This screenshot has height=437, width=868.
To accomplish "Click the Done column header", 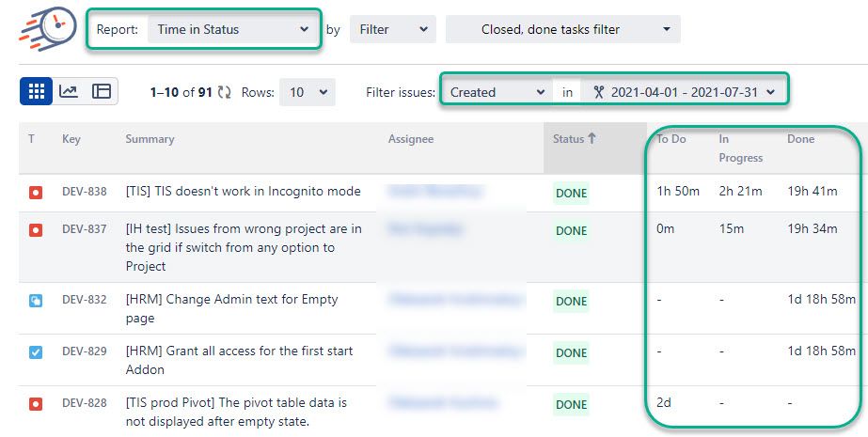I will point(800,139).
